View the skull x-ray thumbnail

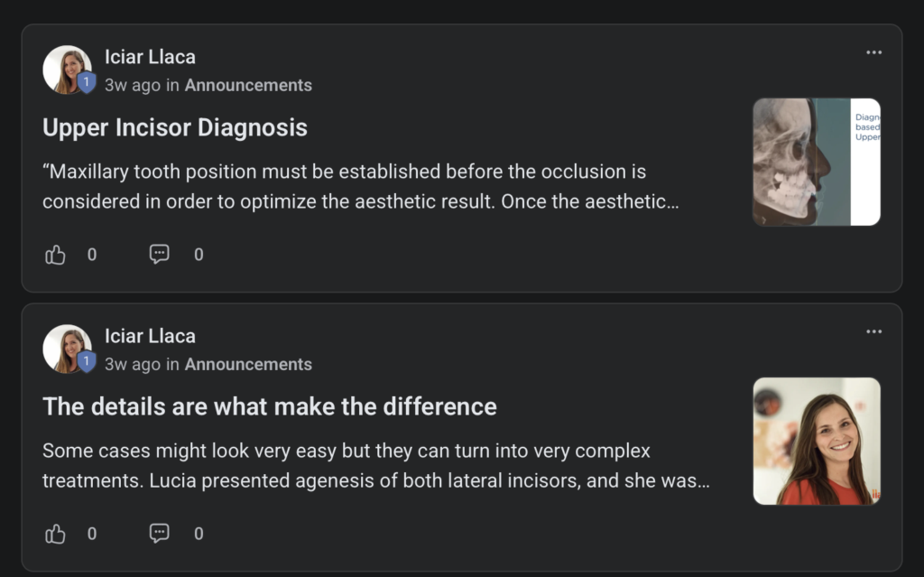tap(817, 162)
